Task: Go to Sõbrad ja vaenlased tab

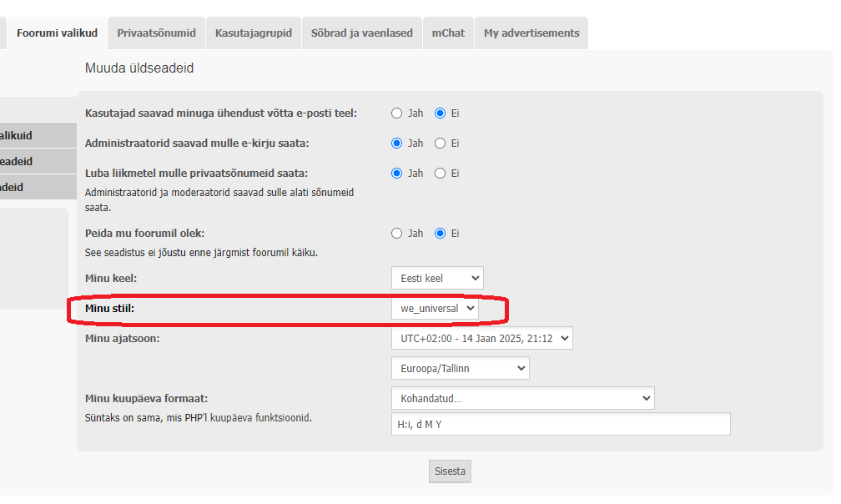Action: tap(361, 33)
